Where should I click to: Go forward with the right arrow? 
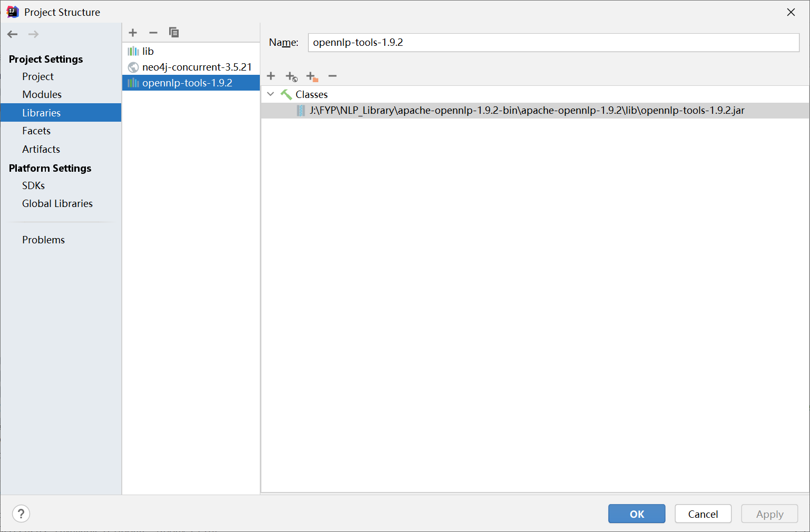[x=33, y=34]
